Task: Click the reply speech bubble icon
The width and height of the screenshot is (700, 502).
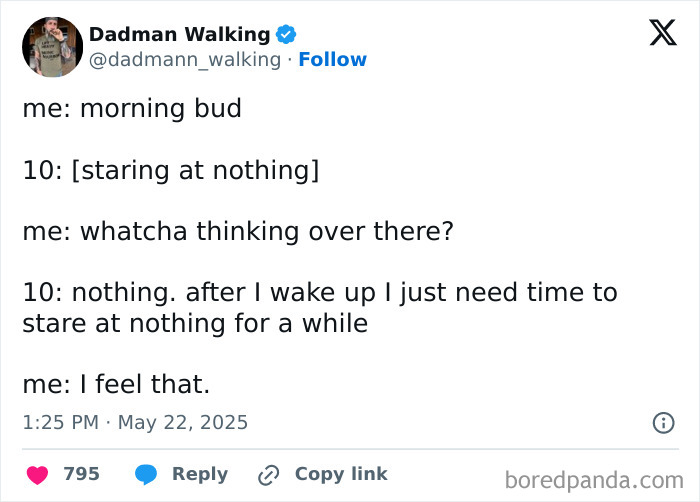Action: point(144,474)
